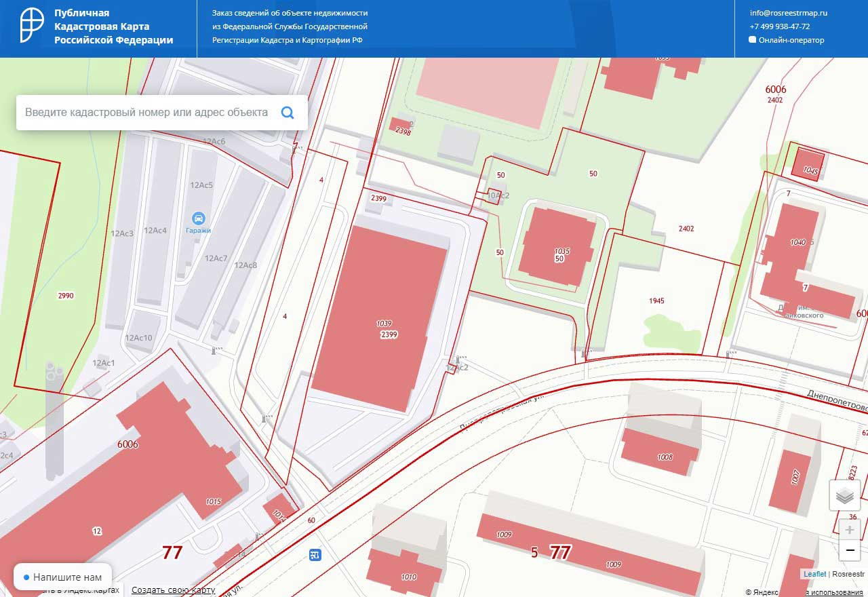Screen dimensions: 868x597
Task: Click the blue Гаражи car icon
Action: (x=199, y=218)
